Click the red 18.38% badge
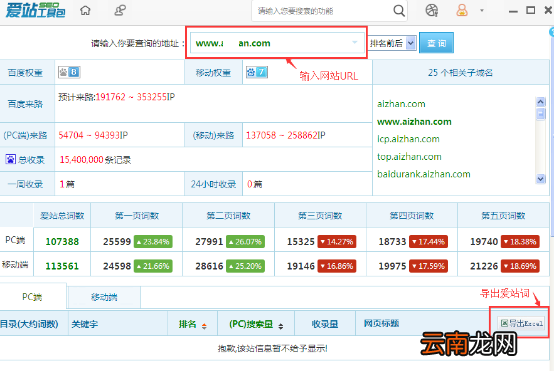This screenshot has width=554, height=372. (520, 242)
